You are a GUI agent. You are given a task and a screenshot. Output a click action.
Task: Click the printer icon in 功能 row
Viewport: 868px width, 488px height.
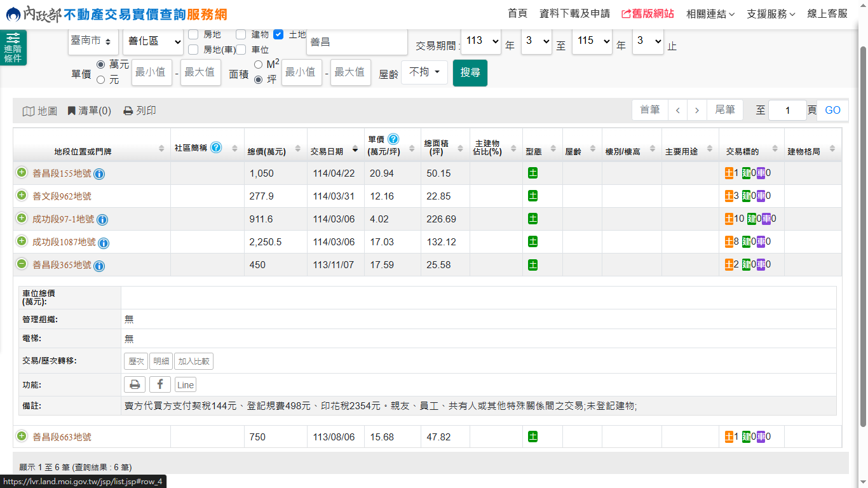[134, 384]
